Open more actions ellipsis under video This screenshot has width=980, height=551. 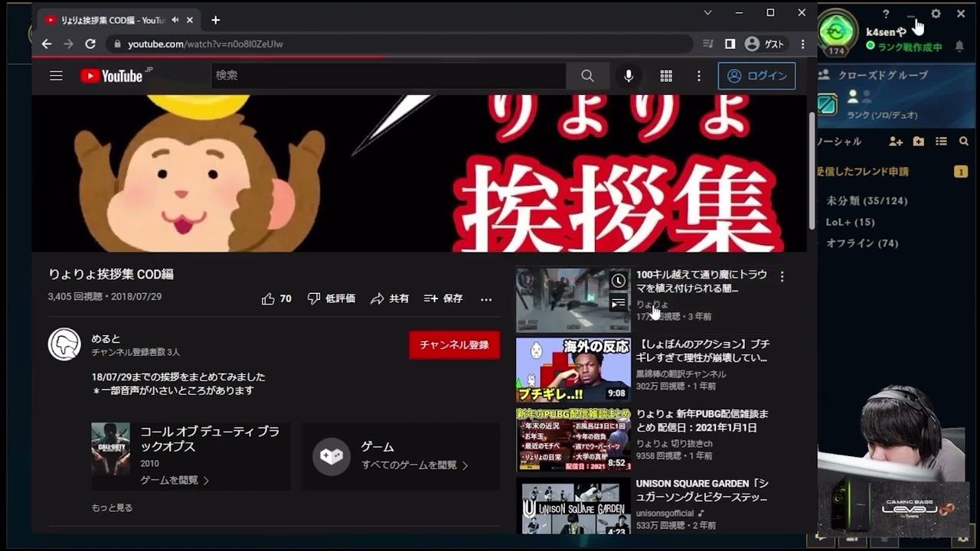point(486,299)
